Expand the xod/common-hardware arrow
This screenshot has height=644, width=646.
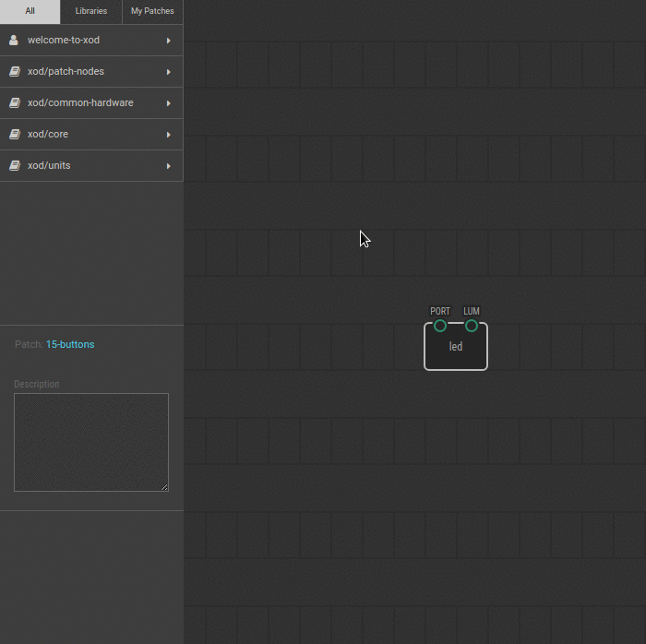tap(168, 103)
